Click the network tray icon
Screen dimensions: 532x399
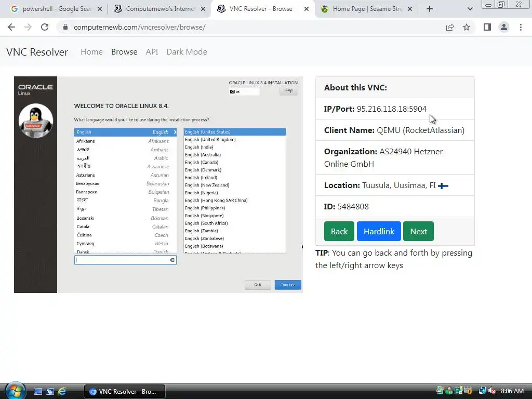point(482,391)
